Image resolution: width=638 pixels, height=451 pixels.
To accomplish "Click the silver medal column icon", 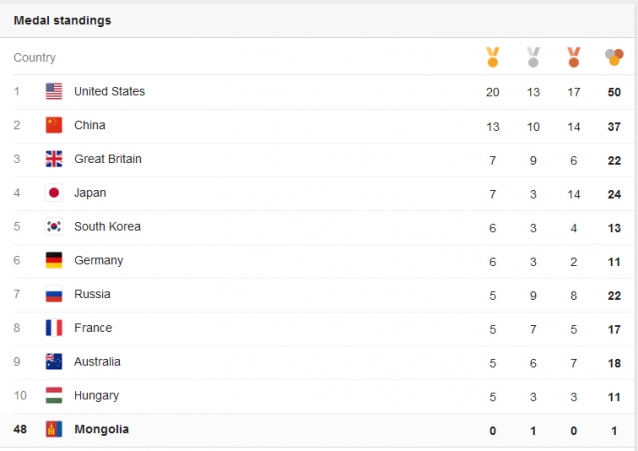I will 533,57.
